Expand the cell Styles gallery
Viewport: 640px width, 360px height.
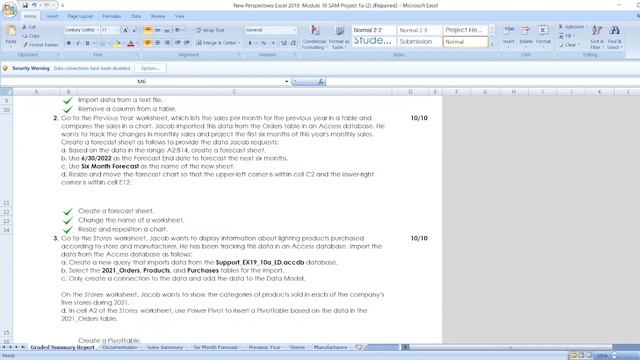(492, 44)
